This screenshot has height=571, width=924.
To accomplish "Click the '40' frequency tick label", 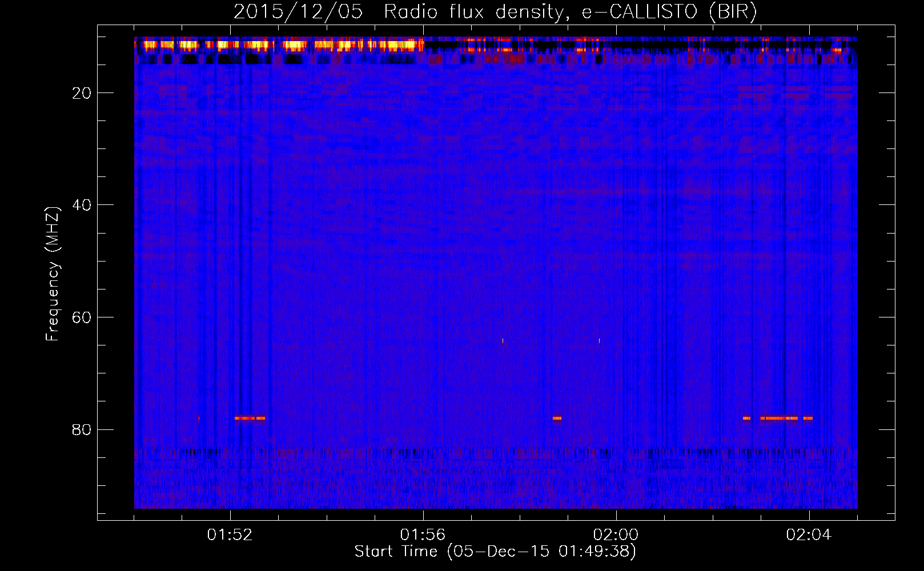I will [82, 205].
